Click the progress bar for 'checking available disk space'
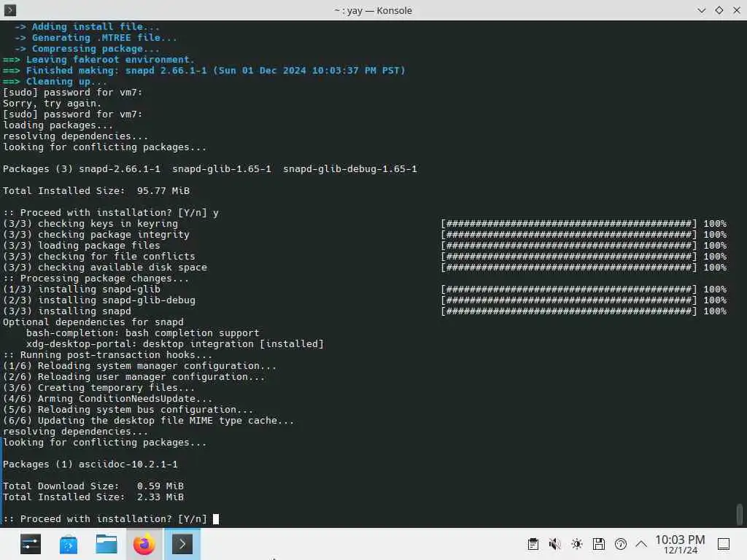 tap(568, 267)
